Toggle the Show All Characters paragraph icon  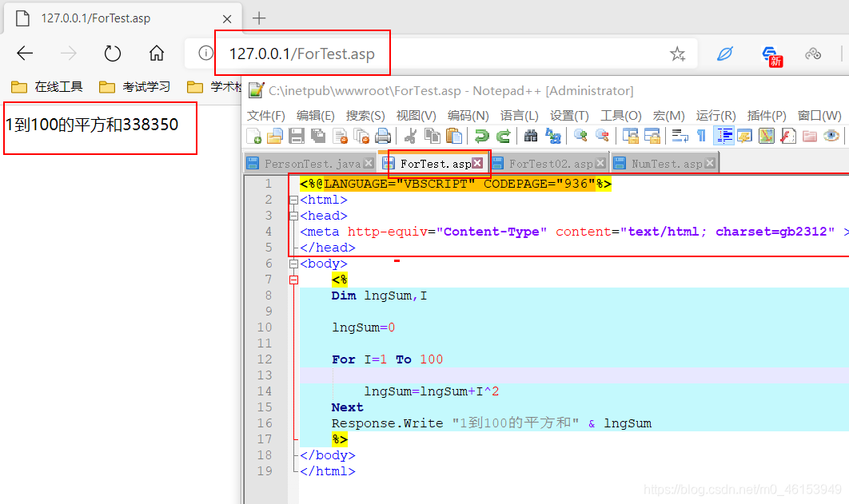[x=701, y=136]
